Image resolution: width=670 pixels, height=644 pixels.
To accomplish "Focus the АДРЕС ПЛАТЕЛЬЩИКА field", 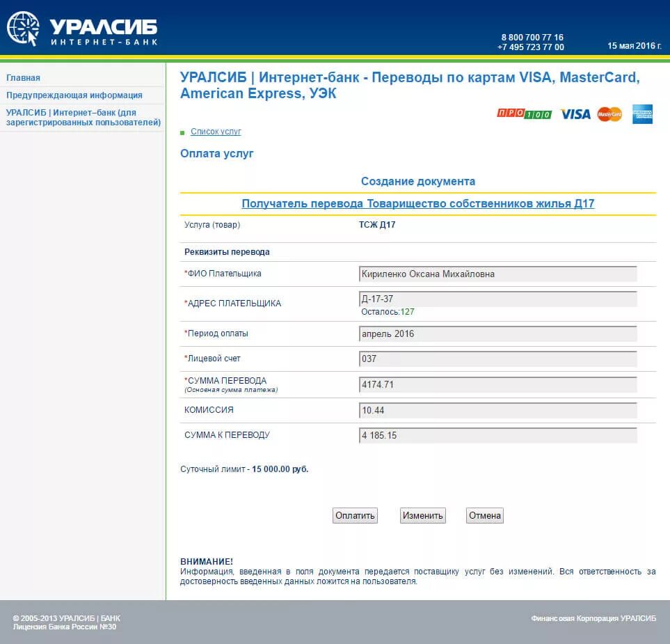I will [x=497, y=299].
